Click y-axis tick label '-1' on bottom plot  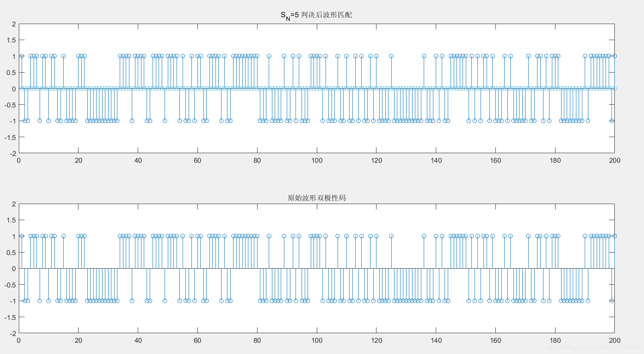(13, 301)
